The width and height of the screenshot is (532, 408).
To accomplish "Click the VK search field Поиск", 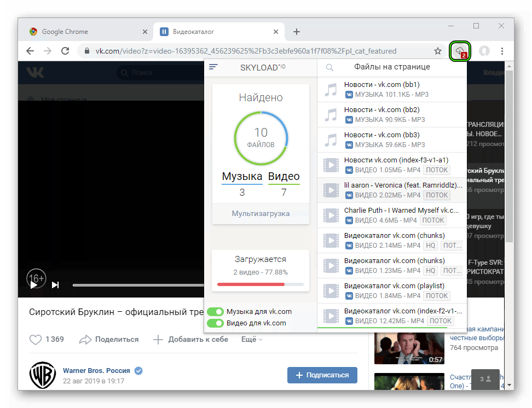I will point(159,73).
